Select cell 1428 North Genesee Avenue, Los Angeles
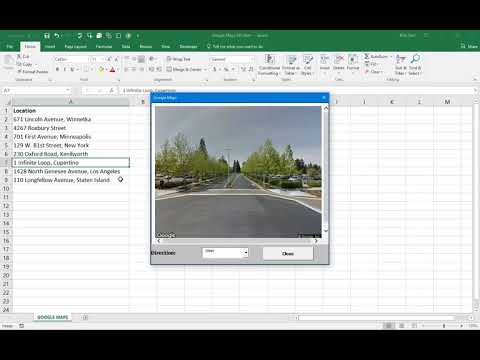Viewport: 480px width, 360px height. point(71,171)
